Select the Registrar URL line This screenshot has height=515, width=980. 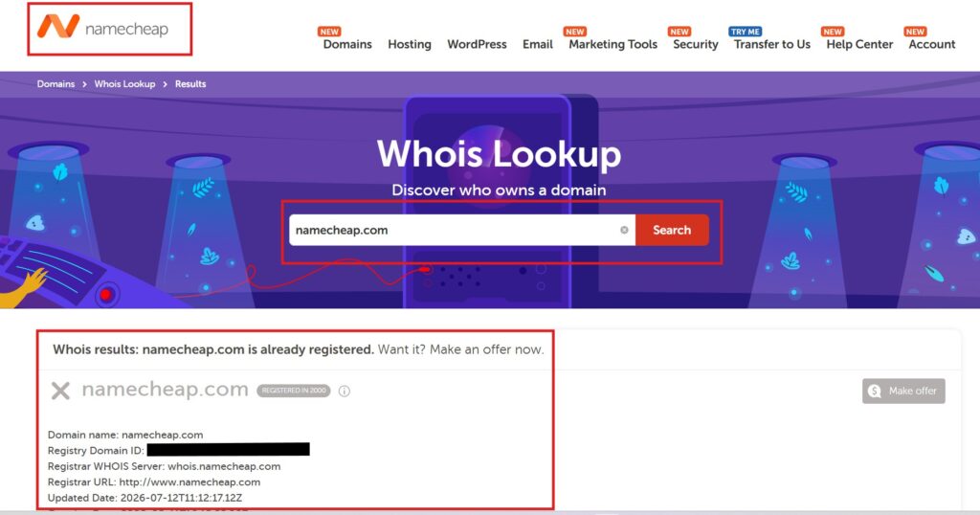click(154, 481)
